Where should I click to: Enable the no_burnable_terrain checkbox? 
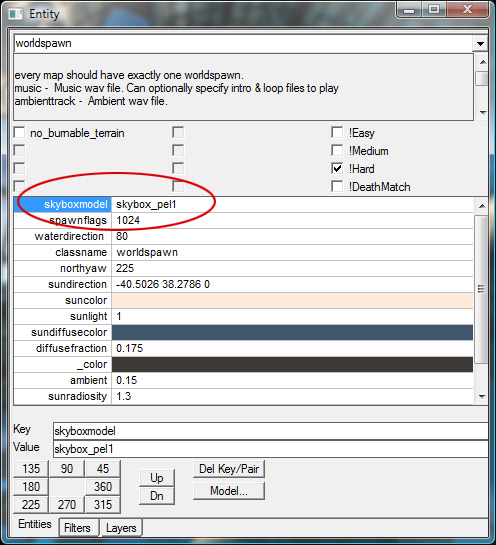[x=19, y=133]
